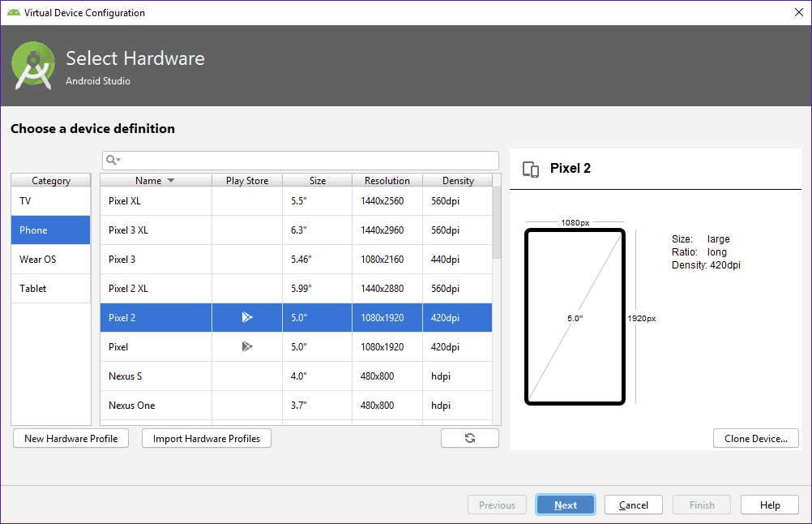Select the TV category
The width and height of the screenshot is (812, 524).
click(50, 201)
